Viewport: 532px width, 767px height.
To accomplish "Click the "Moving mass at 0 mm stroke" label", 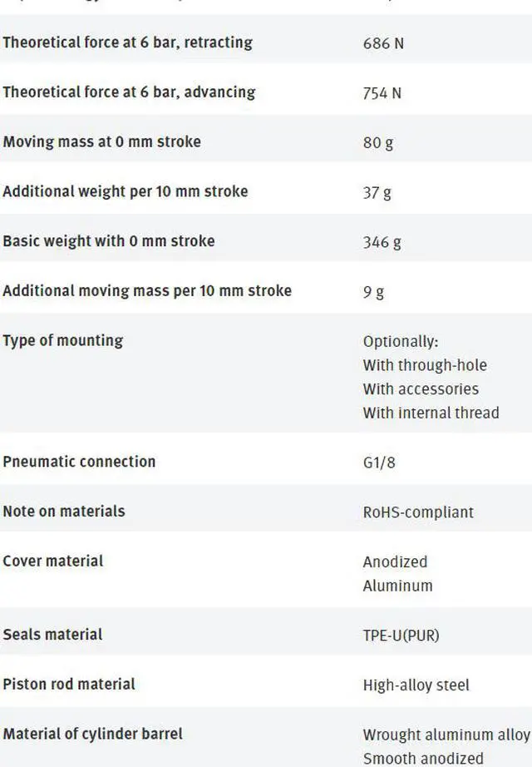I will (101, 141).
